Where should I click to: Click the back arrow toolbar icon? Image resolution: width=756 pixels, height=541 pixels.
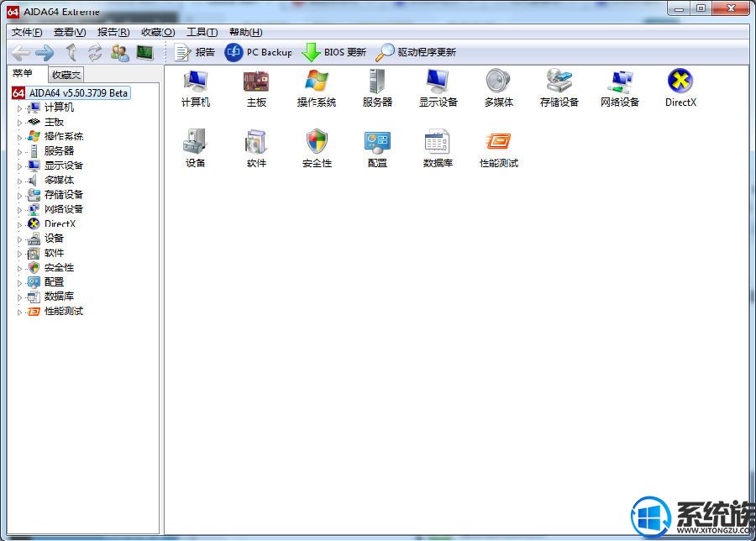coord(21,53)
